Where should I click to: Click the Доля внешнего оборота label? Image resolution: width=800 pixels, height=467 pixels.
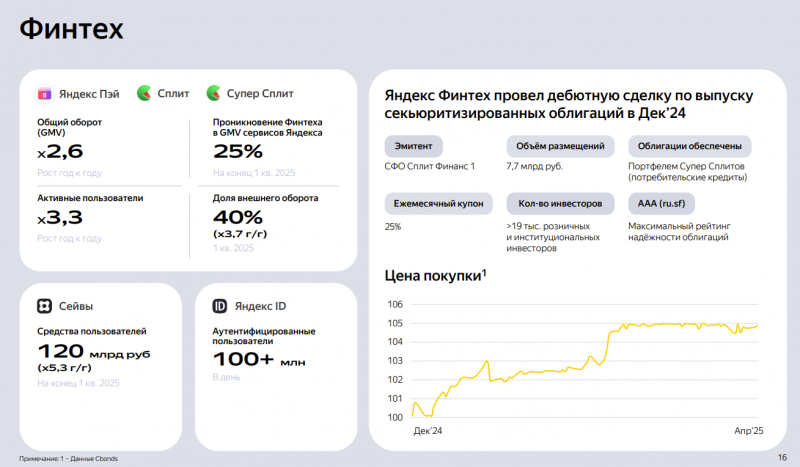click(265, 198)
